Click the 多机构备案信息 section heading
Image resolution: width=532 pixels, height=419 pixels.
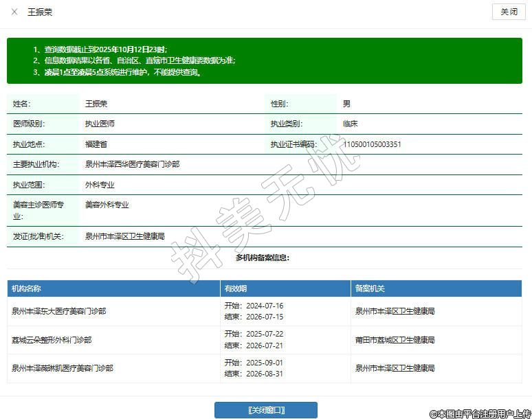pos(263,258)
